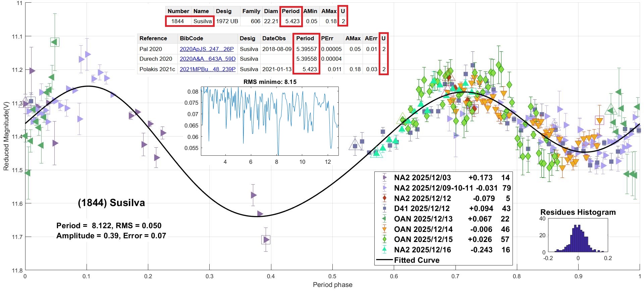Click the Residues Histogram title
This screenshot has width=644, height=295.
coord(578,212)
